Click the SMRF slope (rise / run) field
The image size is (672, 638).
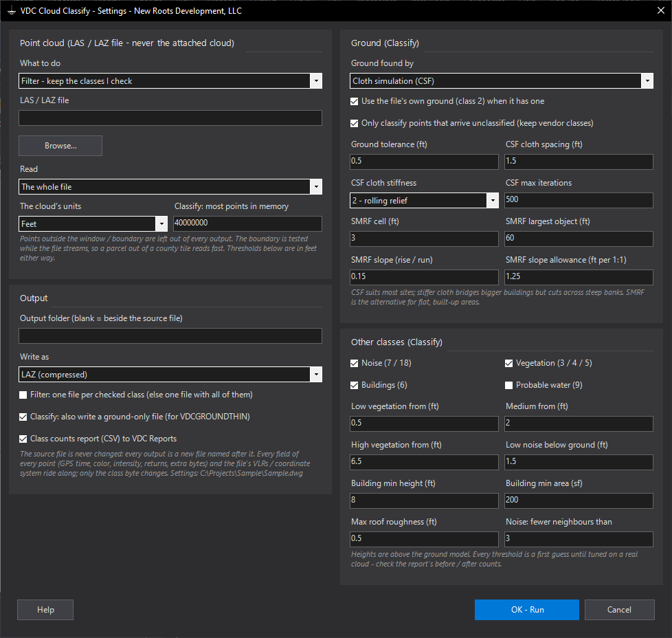[424, 277]
